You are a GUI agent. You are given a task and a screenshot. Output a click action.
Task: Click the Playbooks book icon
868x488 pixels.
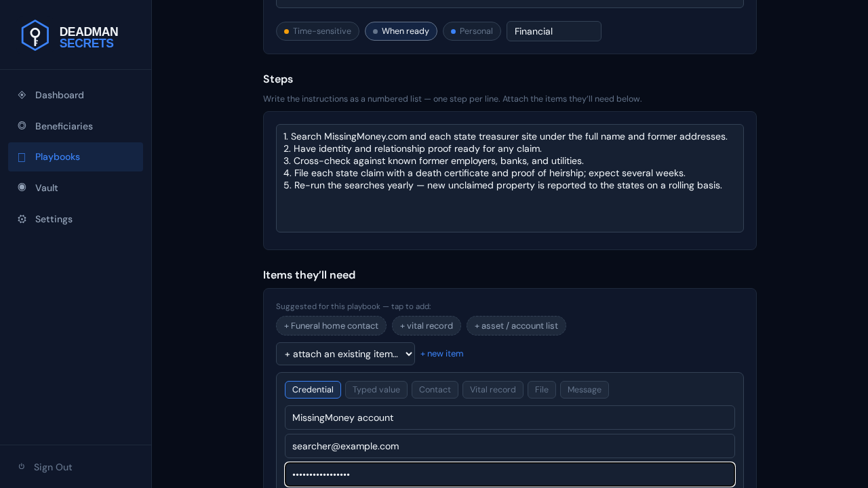pos(22,157)
